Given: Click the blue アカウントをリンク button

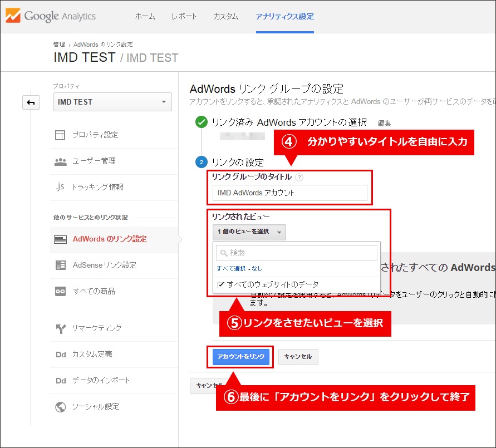Looking at the screenshot, I should coord(240,357).
